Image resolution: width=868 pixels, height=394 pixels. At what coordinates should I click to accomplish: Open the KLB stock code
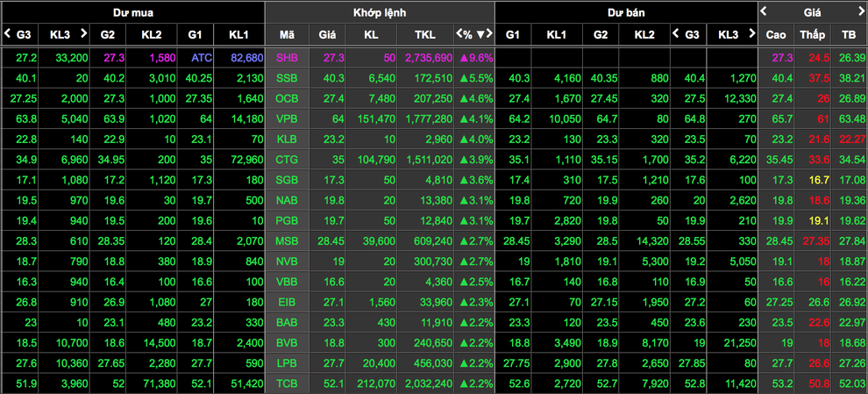tap(288, 140)
